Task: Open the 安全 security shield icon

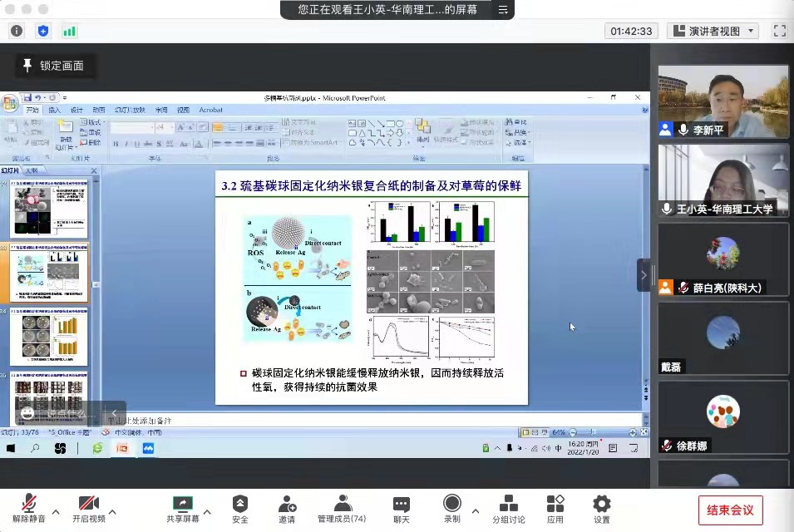Action: coord(240,504)
